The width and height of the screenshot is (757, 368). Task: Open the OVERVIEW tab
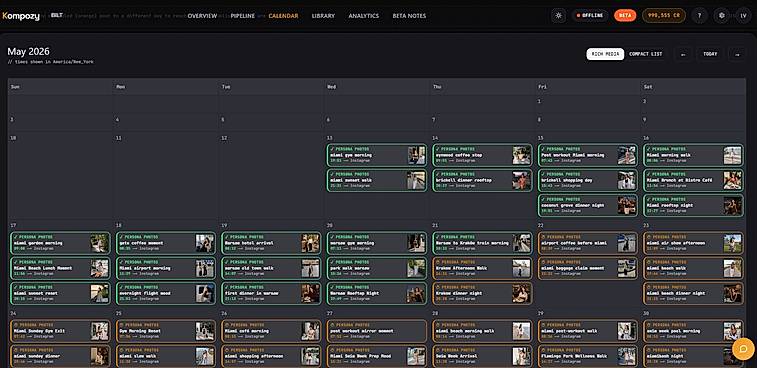202,16
